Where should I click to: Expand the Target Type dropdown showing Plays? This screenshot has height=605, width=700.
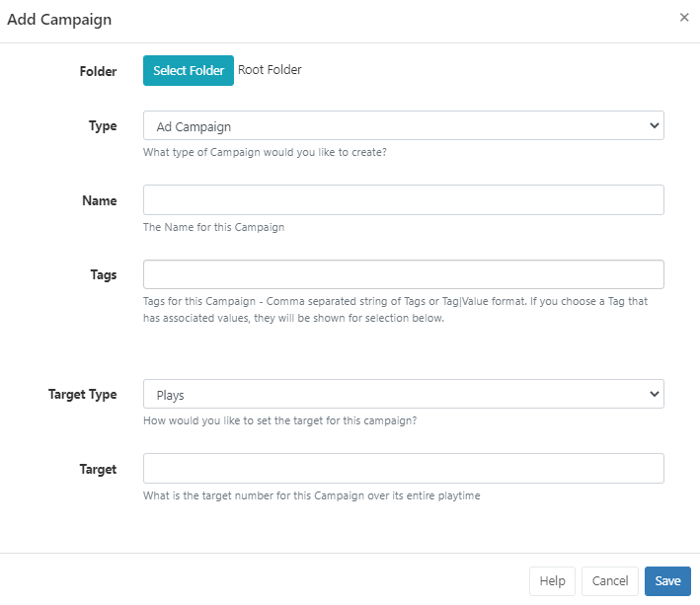point(403,395)
